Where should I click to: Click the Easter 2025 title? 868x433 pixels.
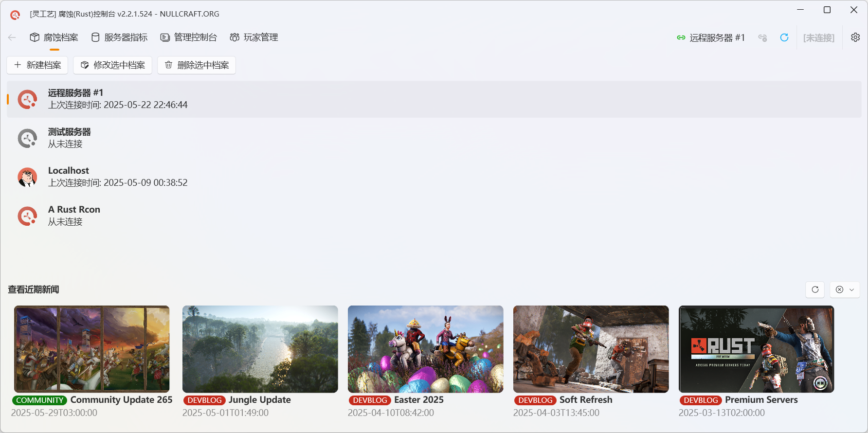point(419,400)
